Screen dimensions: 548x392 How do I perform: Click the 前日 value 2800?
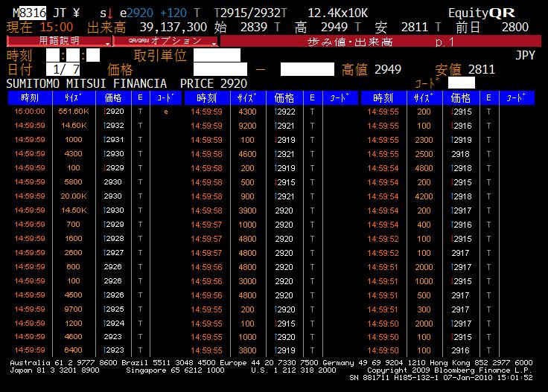coord(515,27)
